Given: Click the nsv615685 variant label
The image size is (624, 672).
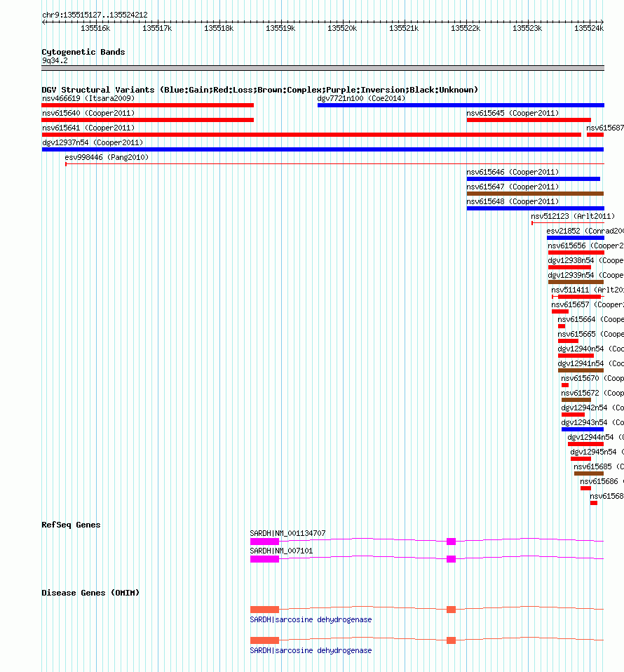Looking at the screenshot, I should coord(599,466).
